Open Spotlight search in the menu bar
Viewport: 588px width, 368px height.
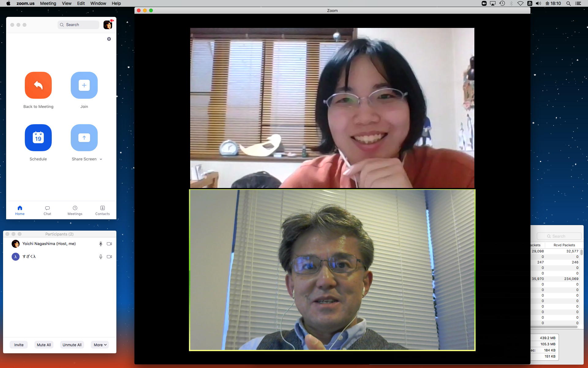(x=568, y=3)
